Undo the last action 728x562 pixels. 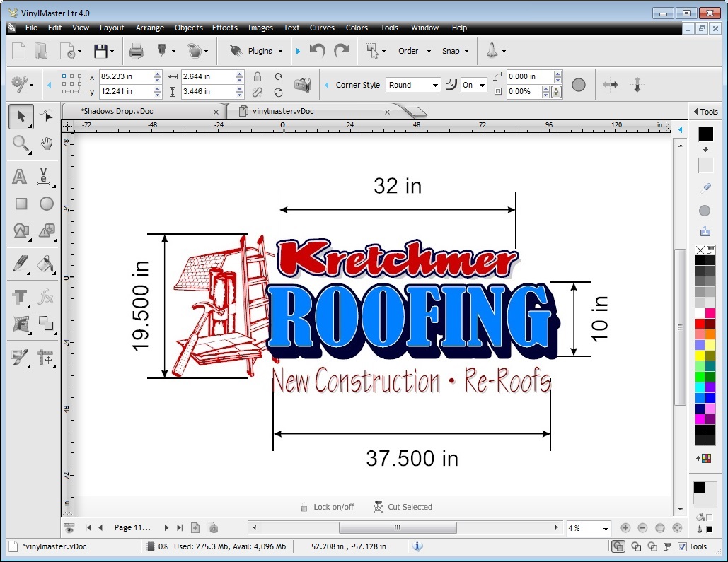click(318, 50)
